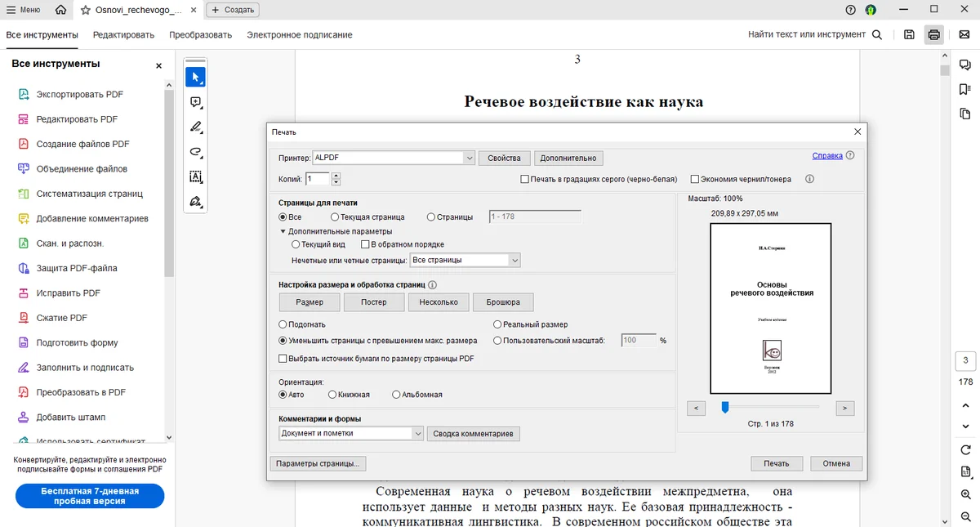The image size is (980, 527).
Task: Select the Osnovi_rechevogo document tab
Action: (138, 10)
